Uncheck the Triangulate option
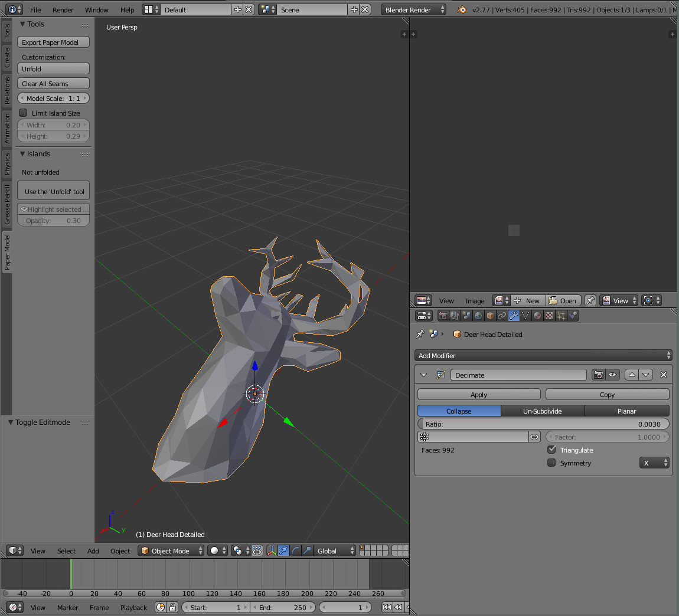The width and height of the screenshot is (679, 616). click(551, 450)
